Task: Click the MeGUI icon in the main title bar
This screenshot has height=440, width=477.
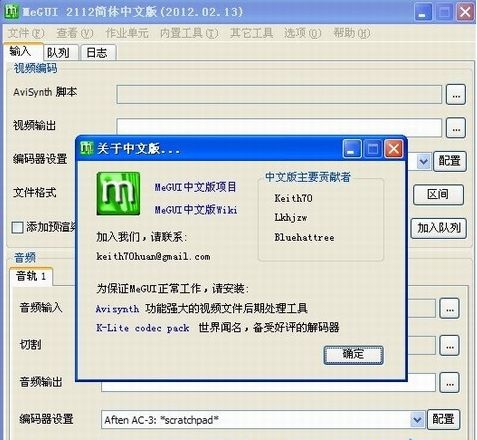Action: 11,11
